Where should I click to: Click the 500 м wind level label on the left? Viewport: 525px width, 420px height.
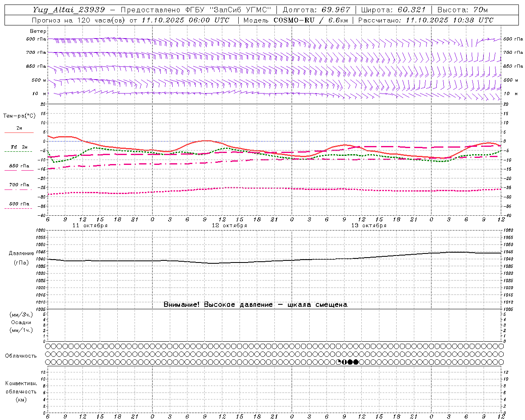(x=39, y=80)
